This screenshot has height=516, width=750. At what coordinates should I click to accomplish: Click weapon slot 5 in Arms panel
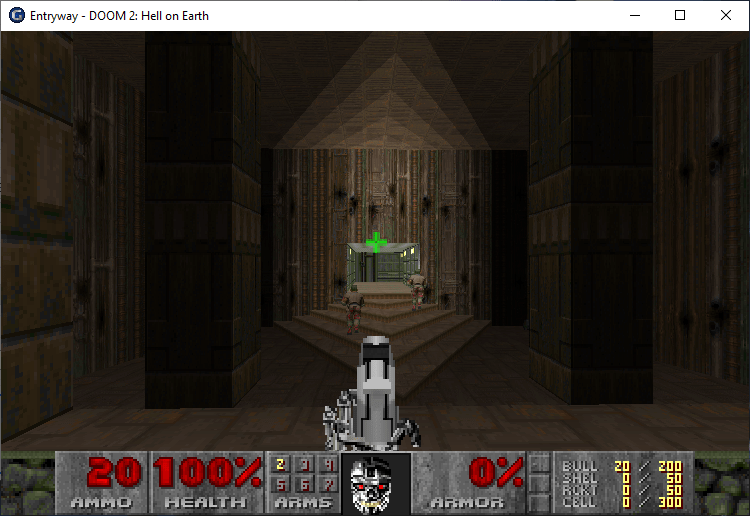tap(280, 484)
